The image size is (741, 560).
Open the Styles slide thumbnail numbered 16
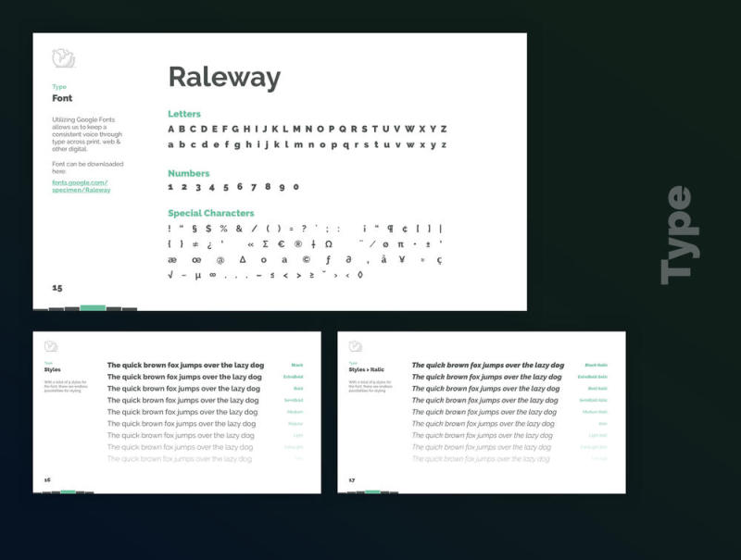point(176,412)
